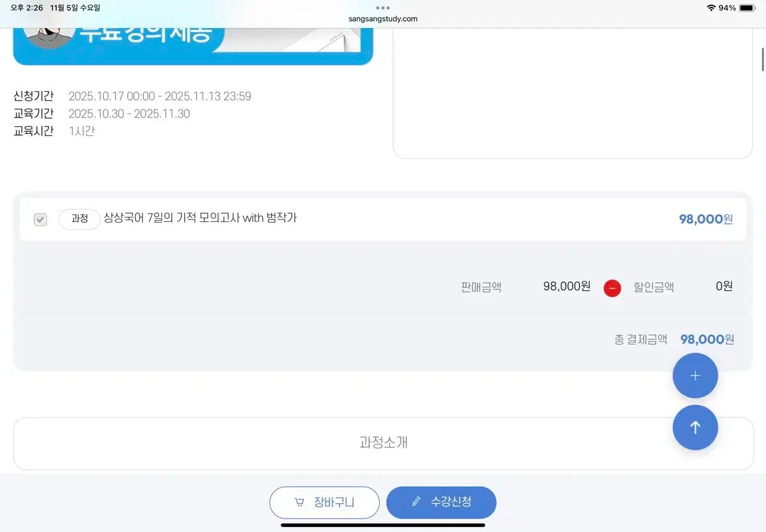Tap the 수강신청 enrollment button
This screenshot has width=766, height=532.
point(441,502)
